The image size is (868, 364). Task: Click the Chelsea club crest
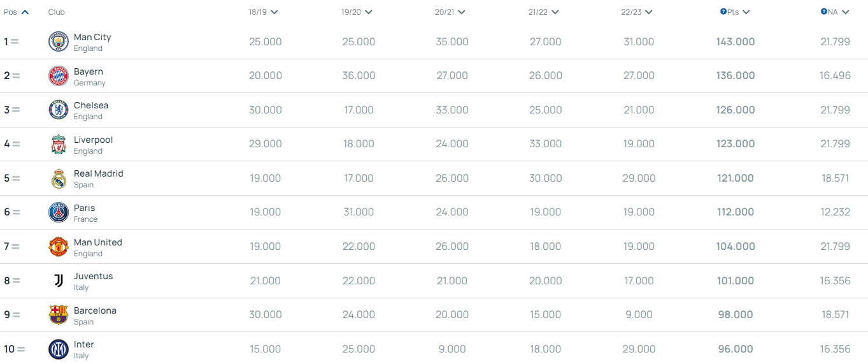click(x=59, y=110)
